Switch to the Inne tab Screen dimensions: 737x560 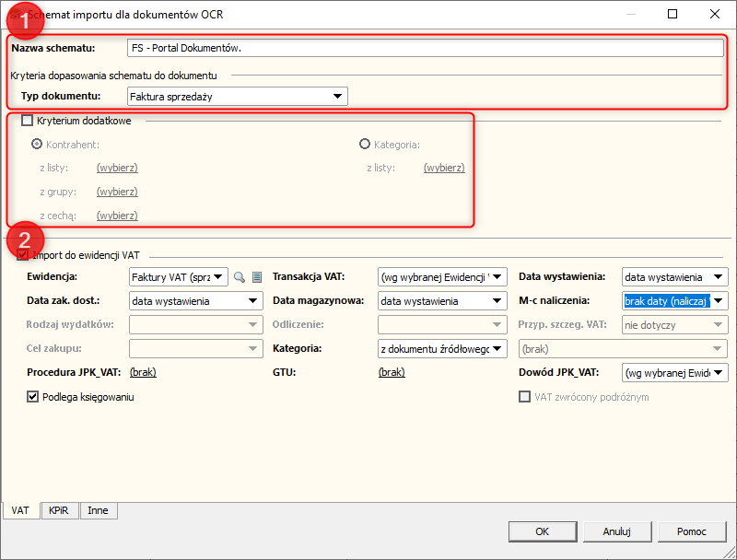pos(98,510)
